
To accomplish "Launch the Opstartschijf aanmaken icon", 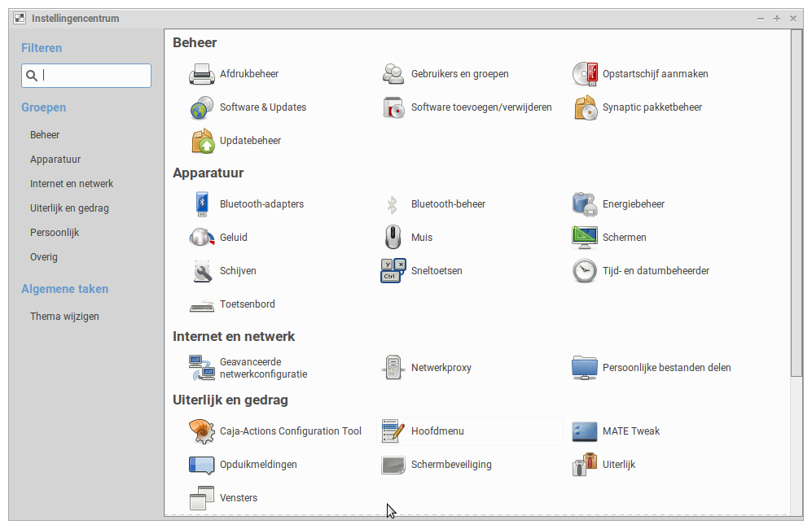I will (x=585, y=74).
